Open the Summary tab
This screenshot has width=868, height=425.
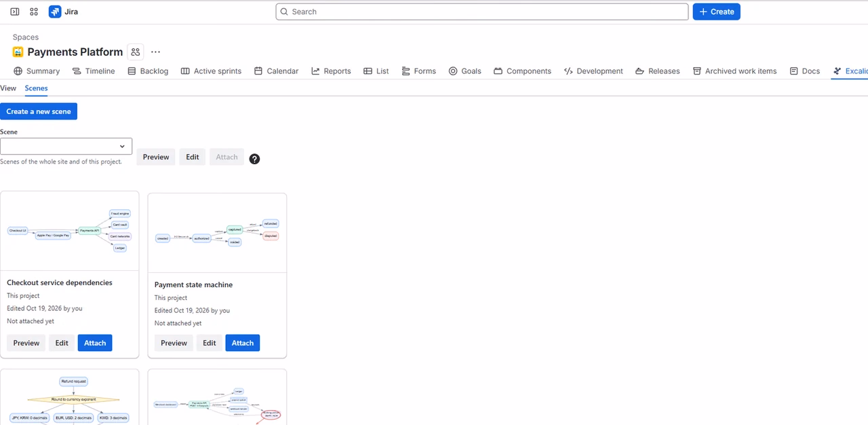37,71
